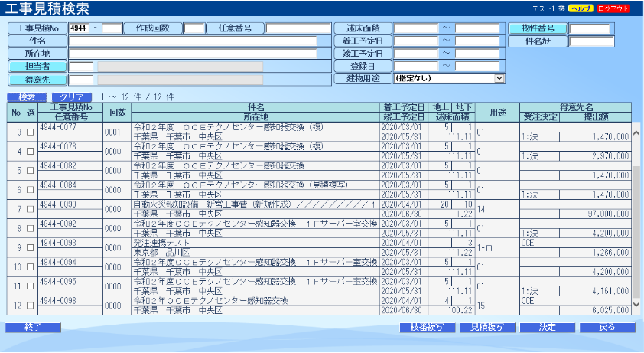Click the yellow ヘルプ help button

(581, 8)
